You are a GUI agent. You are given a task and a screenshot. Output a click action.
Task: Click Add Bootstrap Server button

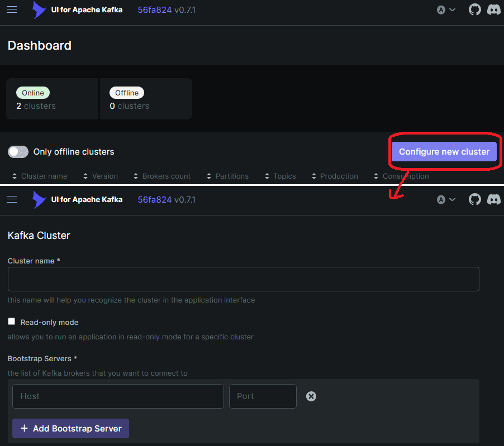[71, 428]
